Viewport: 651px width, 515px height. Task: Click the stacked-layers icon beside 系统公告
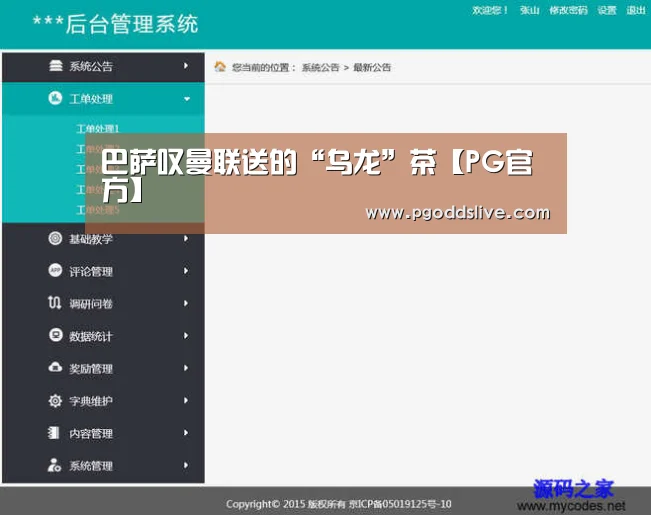click(56, 66)
